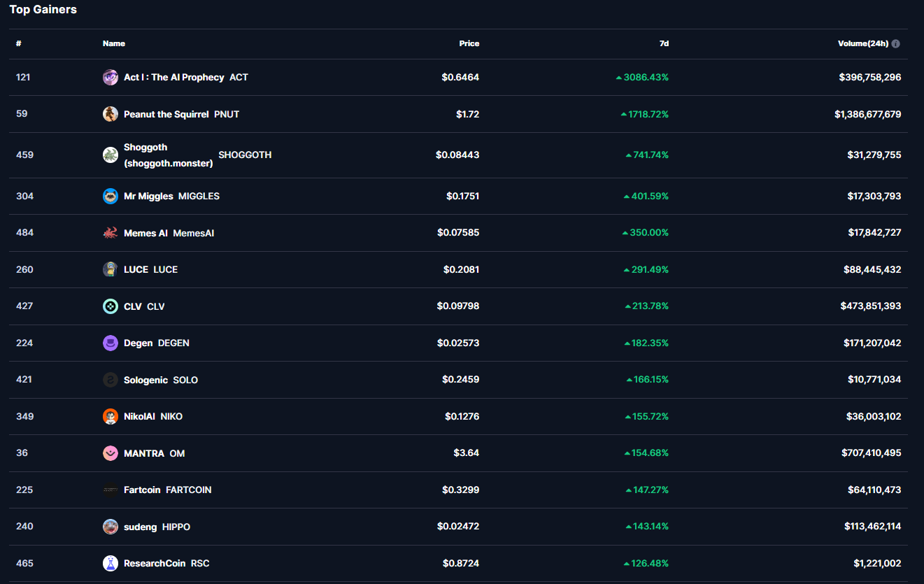Click the ResearchCoin flask icon
Screen dimensions: 924x584
111,563
